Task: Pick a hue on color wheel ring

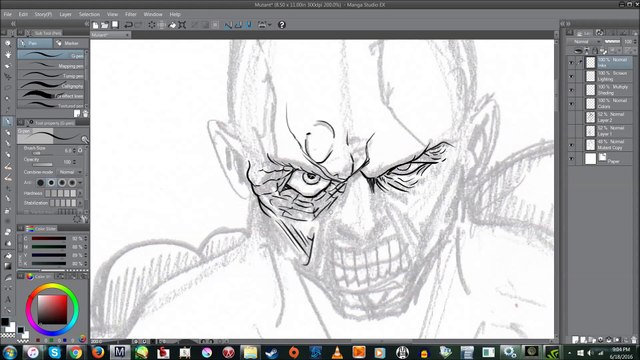Action: (52, 286)
